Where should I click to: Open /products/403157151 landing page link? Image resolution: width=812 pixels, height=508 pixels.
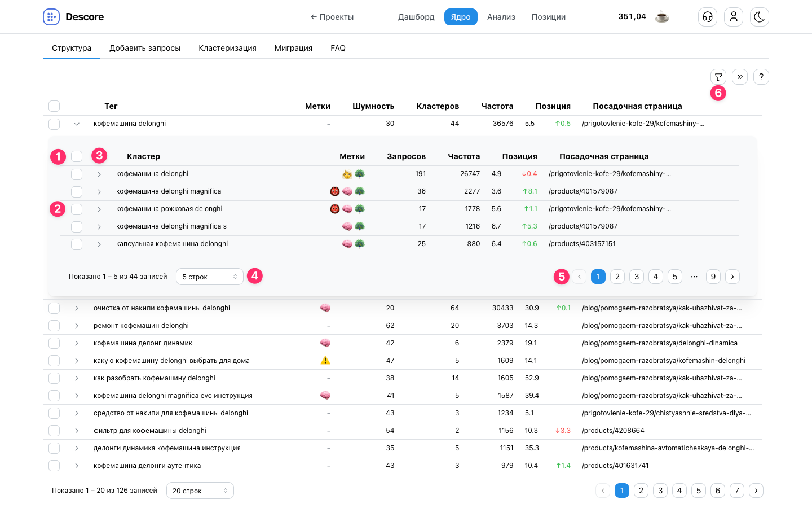[582, 244]
